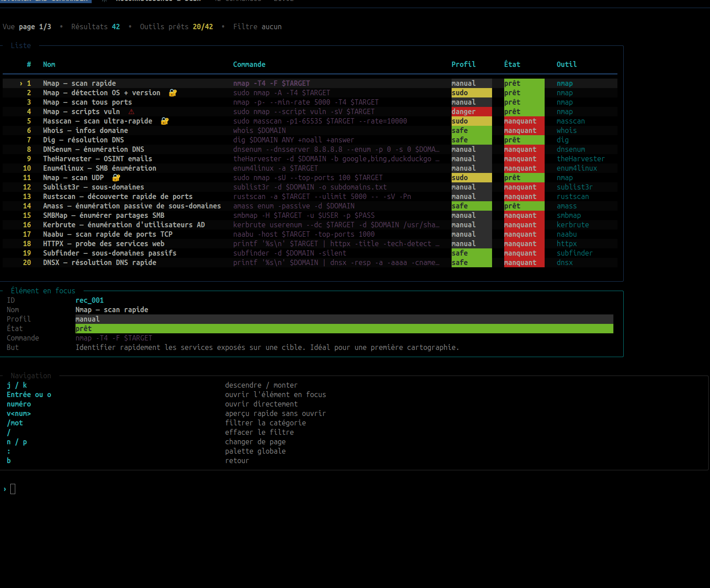Click the Résultats 42 counter
The image size is (710, 588).
tap(95, 27)
